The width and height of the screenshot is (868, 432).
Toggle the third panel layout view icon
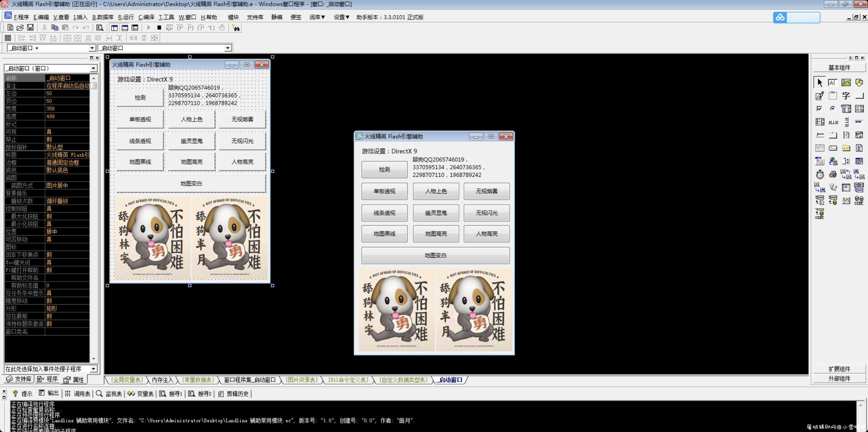click(x=135, y=27)
